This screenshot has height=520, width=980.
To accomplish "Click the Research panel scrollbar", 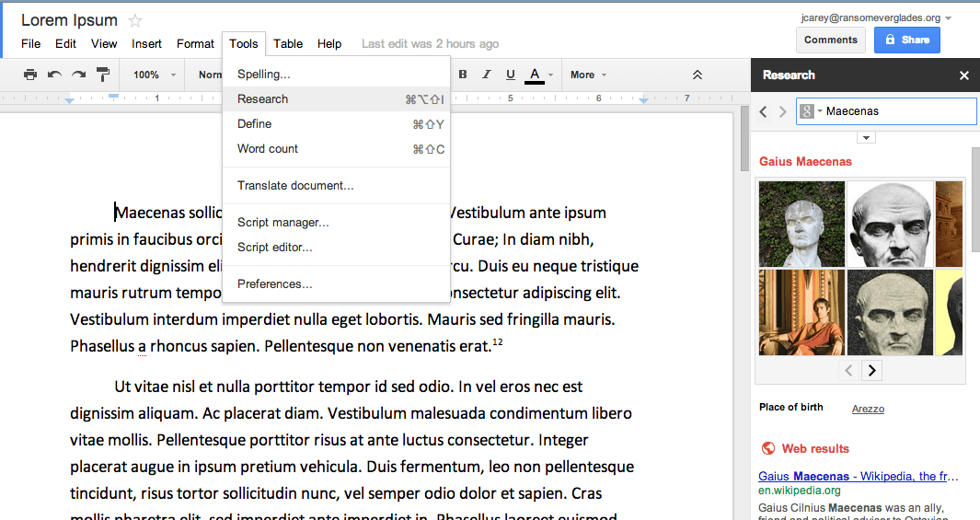I will [975, 200].
